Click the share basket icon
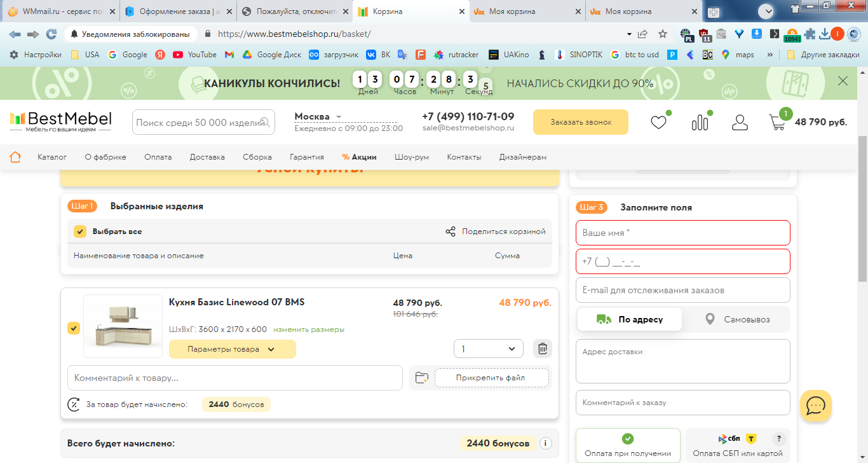 [x=451, y=231]
